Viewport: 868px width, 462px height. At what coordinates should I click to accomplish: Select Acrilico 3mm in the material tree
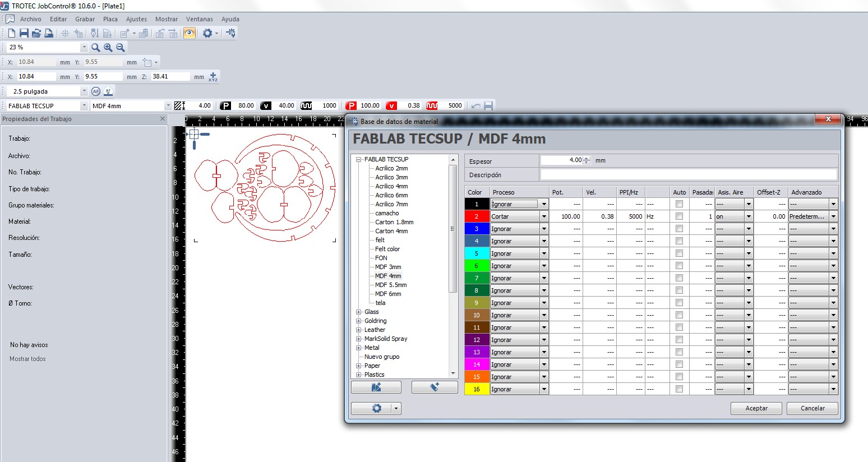391,177
